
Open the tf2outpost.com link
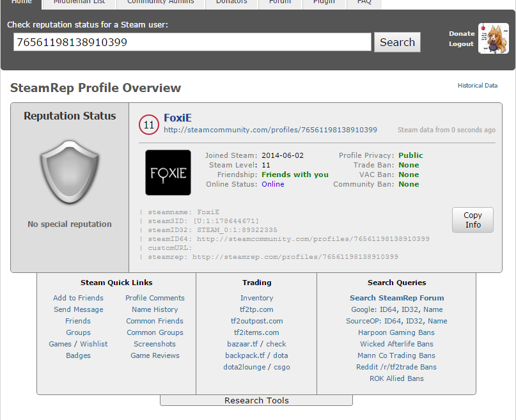(256, 321)
